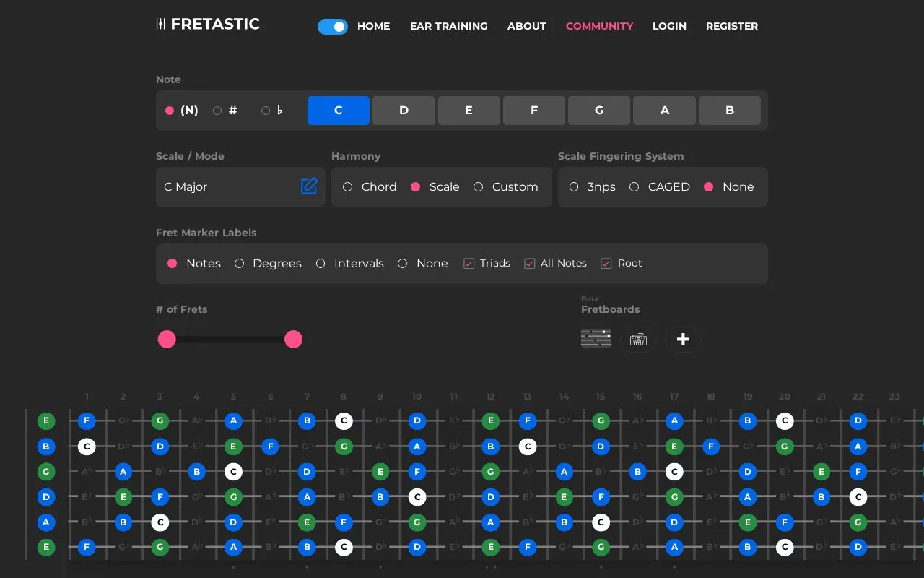Visit the COMMUNITY section
The height and width of the screenshot is (578, 924).
coord(600,26)
